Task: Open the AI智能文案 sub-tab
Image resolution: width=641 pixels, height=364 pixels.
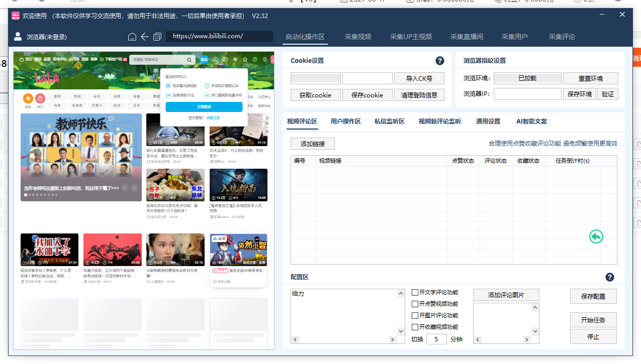Action: pos(531,122)
